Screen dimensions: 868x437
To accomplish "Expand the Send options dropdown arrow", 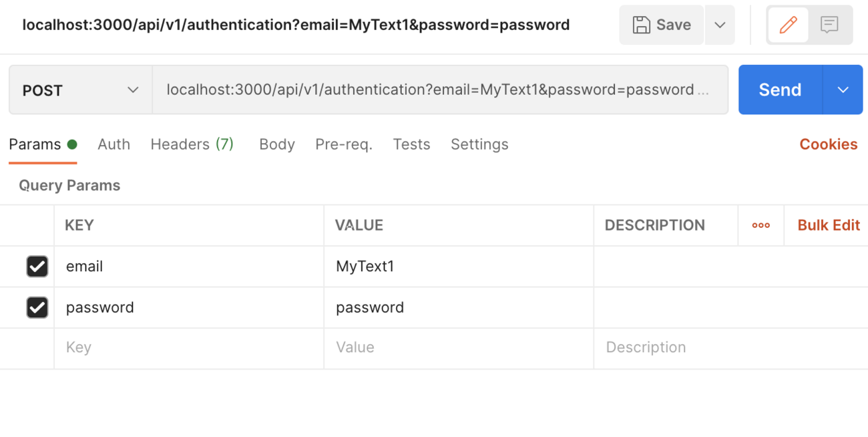I will point(843,90).
